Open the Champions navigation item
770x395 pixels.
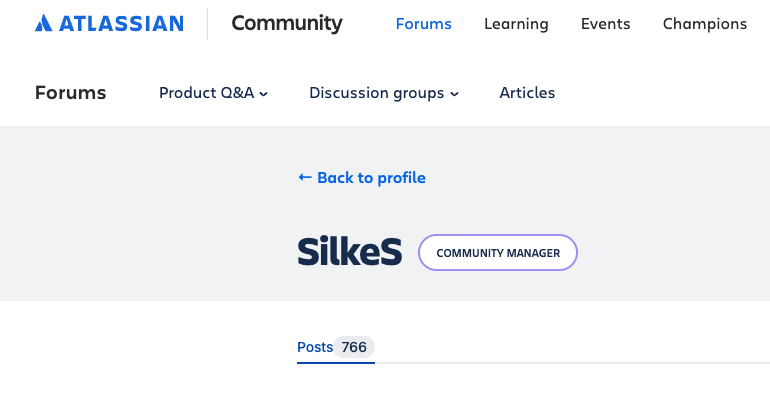coord(705,24)
